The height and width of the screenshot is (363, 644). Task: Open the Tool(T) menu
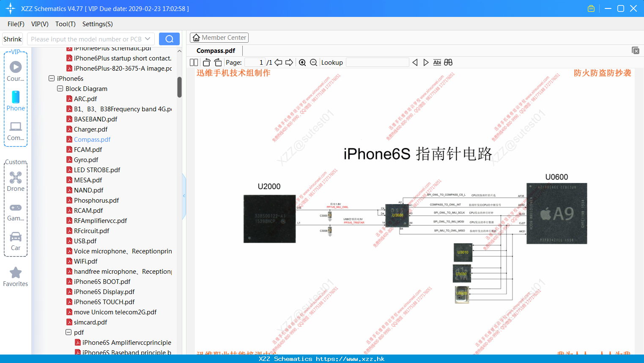[x=66, y=24]
